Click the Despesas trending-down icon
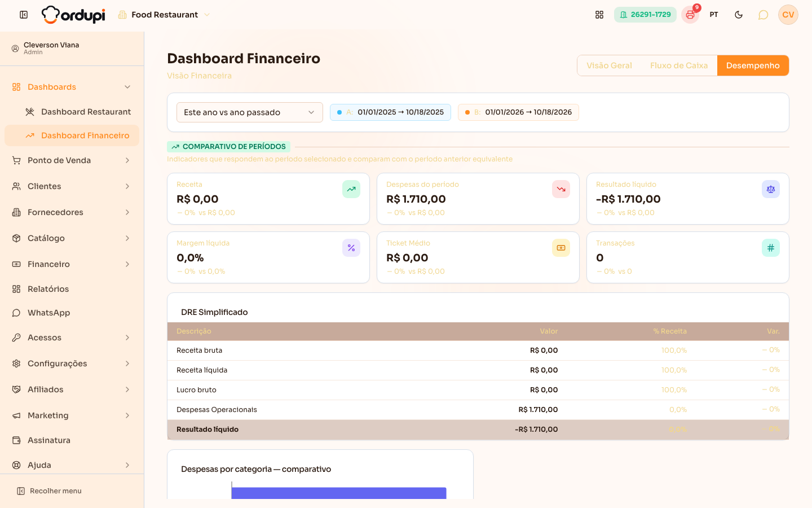The image size is (812, 508). [x=561, y=189]
